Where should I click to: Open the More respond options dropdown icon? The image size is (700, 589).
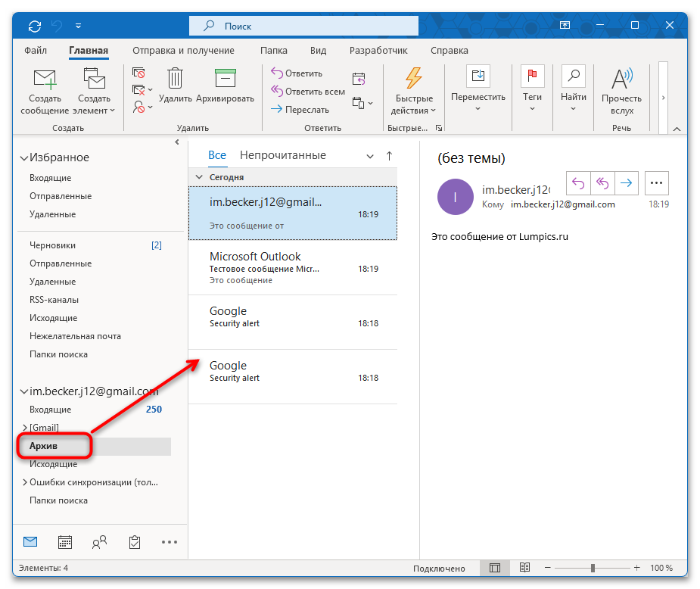click(x=362, y=103)
